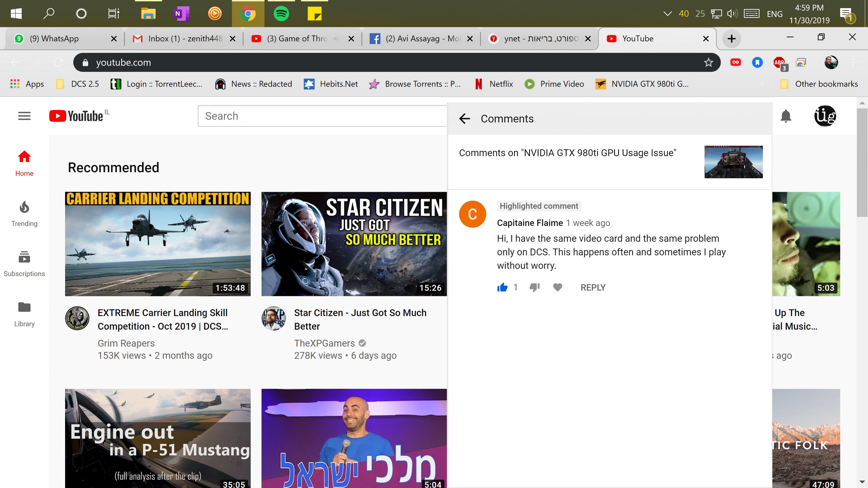This screenshot has width=868, height=488.
Task: Open the DCS 2.5 bookmark folder
Action: click(x=78, y=84)
